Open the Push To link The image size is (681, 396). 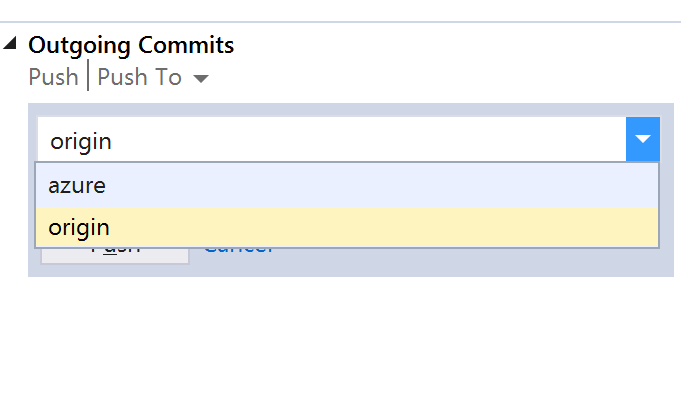point(139,77)
